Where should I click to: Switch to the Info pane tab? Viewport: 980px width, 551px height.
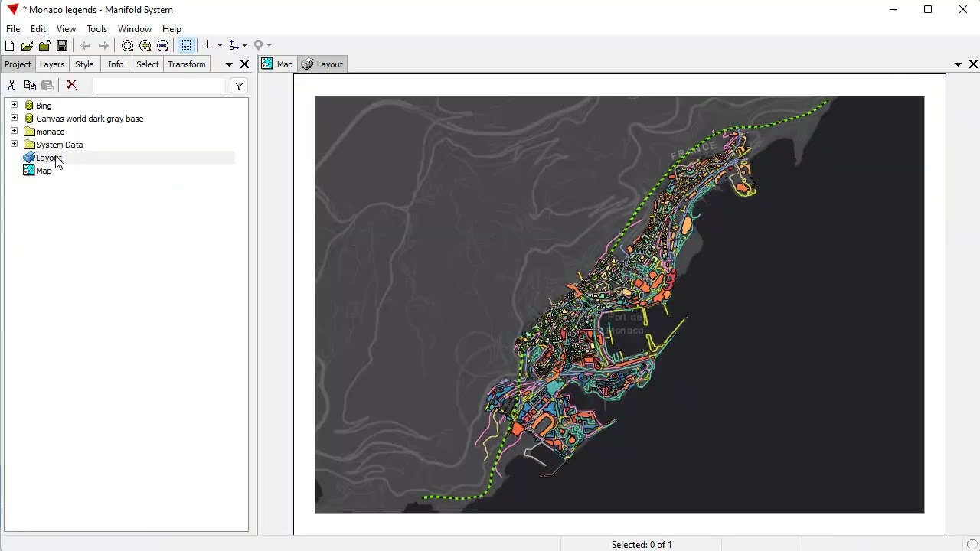116,64
